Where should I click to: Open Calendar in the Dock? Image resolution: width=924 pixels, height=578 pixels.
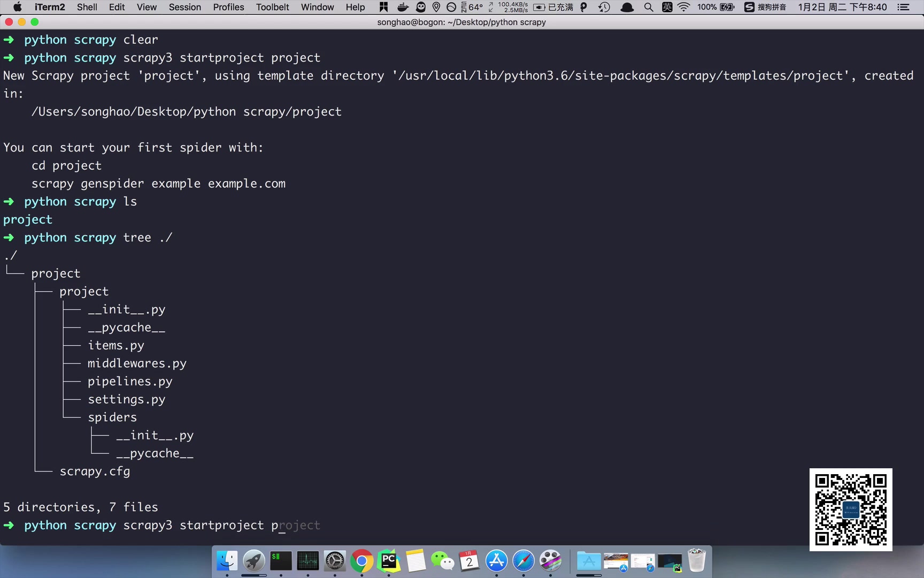tap(469, 561)
